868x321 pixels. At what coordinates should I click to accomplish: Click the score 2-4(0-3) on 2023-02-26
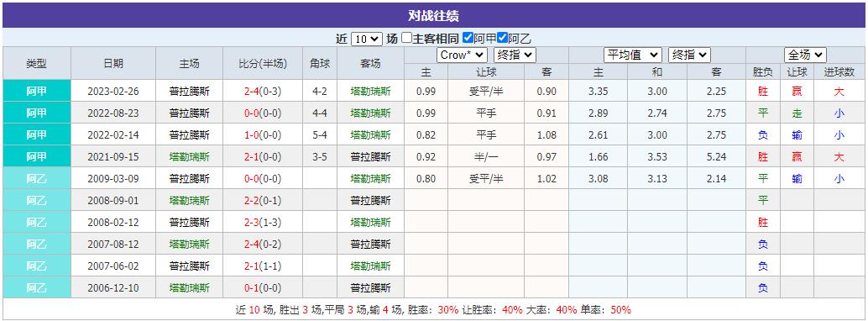pos(263,92)
